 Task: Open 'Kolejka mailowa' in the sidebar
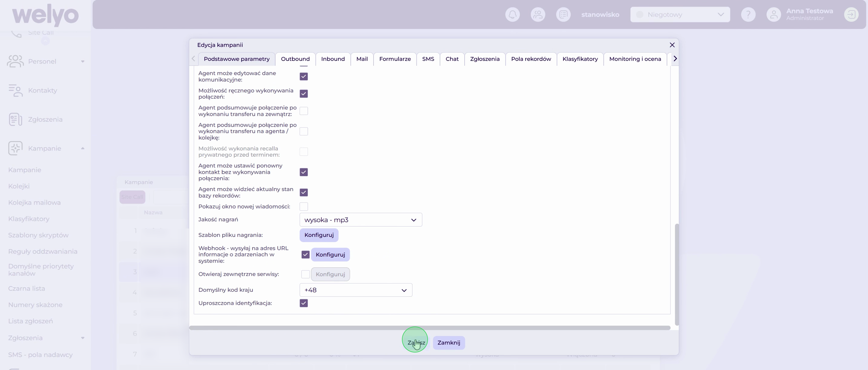(35, 202)
